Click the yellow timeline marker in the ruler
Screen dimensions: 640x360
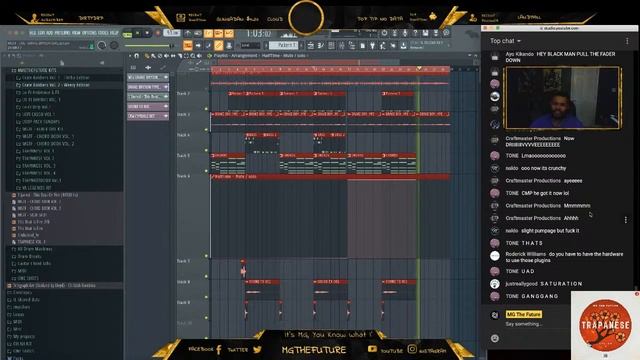[419, 69]
